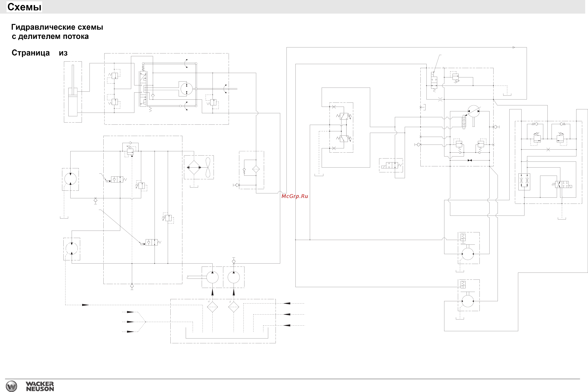Click the 'WACKER NEUSON' wordmark
The height and width of the screenshot is (392, 588).
40,386
